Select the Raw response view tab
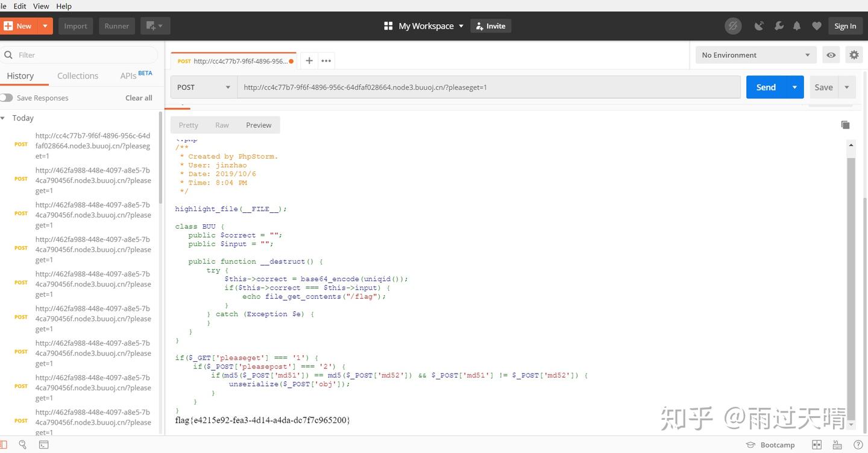The image size is (868, 453). 222,125
